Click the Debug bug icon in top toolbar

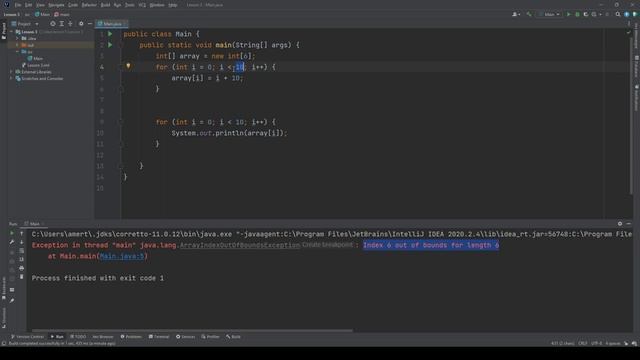point(577,14)
